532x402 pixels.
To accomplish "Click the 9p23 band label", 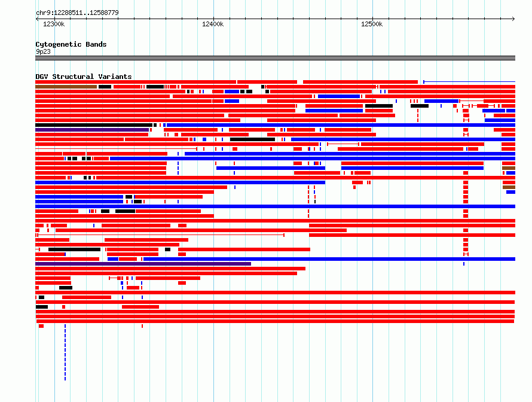I will pyautogui.click(x=43, y=51).
